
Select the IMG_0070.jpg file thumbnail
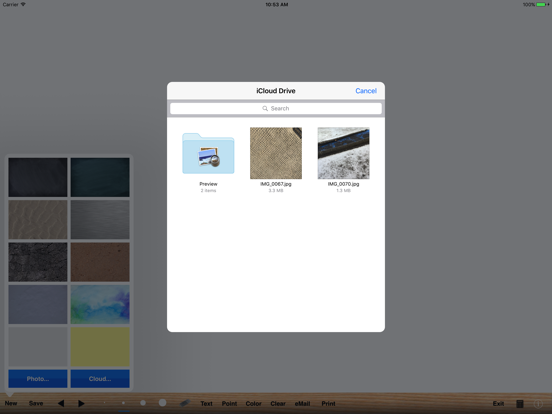(x=343, y=153)
